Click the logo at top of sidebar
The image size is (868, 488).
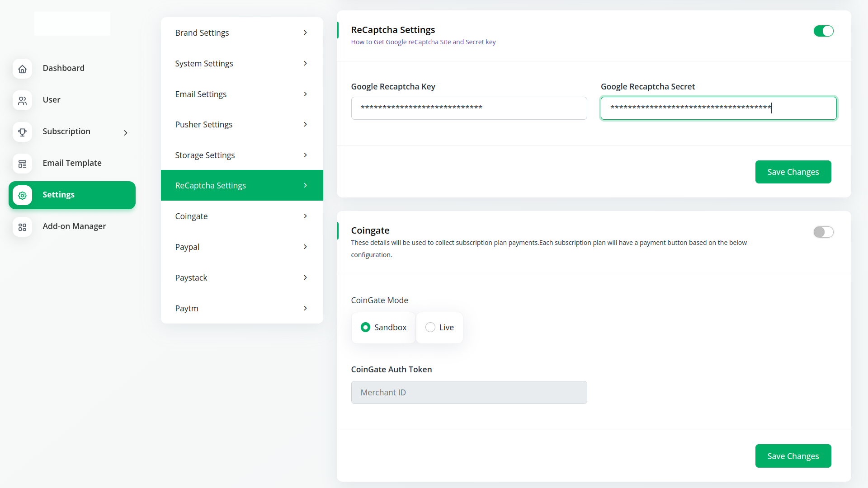[72, 23]
